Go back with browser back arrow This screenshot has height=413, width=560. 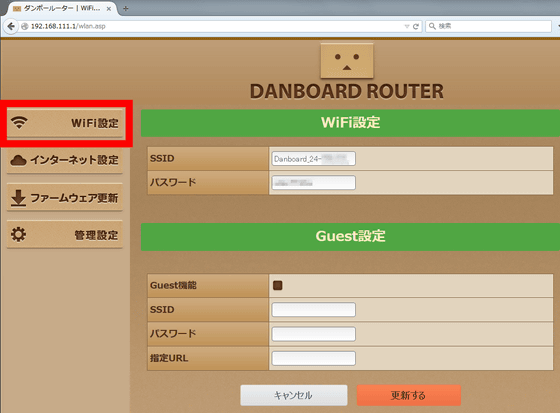[x=11, y=26]
